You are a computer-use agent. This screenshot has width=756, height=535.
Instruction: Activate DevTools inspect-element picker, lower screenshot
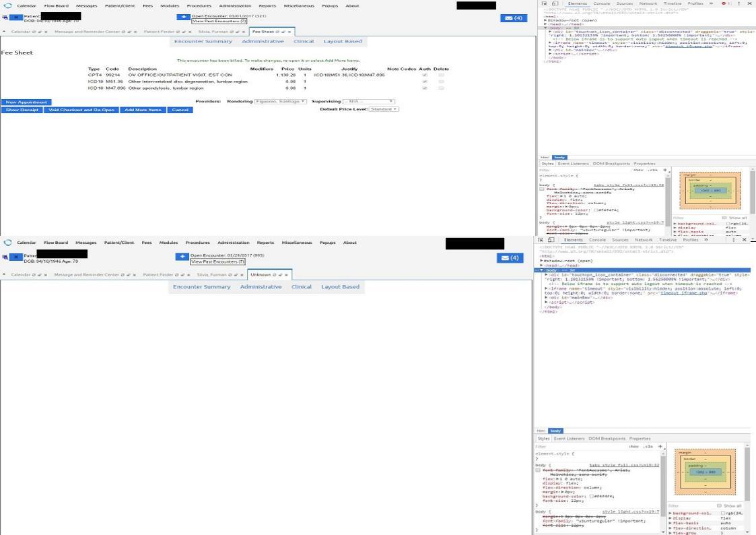(x=541, y=240)
